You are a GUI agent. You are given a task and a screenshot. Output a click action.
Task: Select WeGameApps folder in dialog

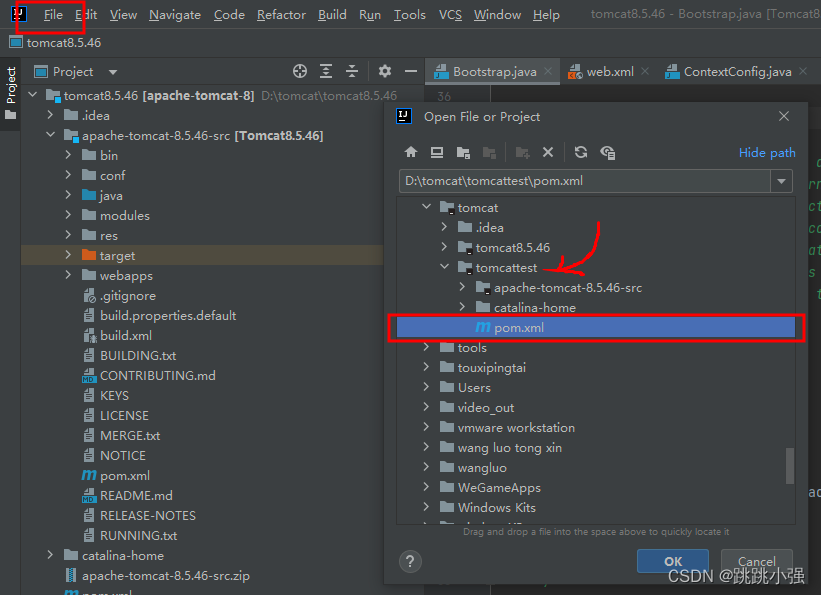499,488
